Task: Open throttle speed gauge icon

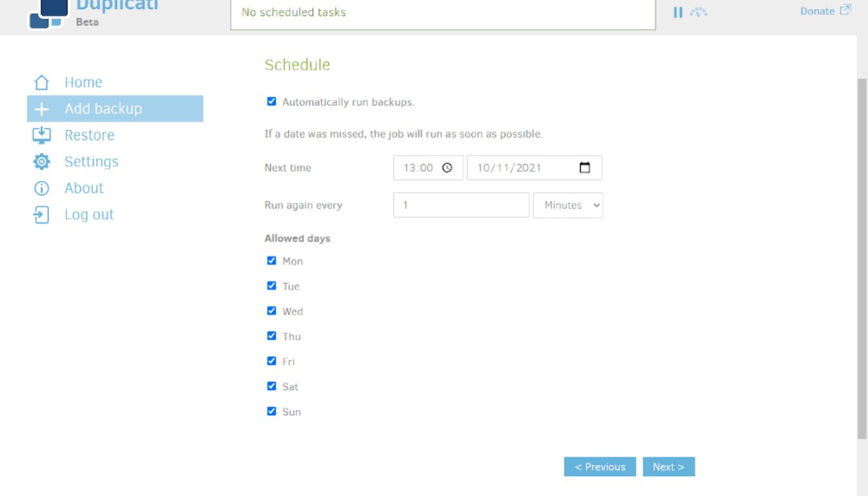Action: tap(698, 12)
